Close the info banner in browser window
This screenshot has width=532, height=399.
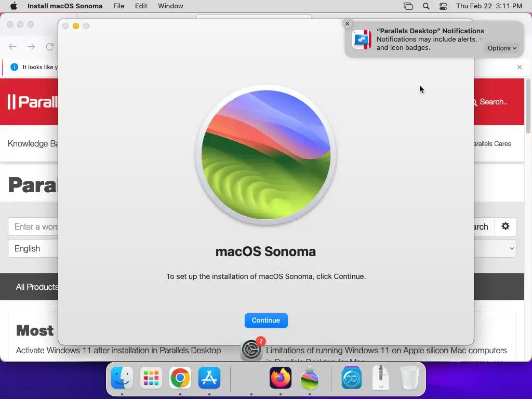point(520,67)
